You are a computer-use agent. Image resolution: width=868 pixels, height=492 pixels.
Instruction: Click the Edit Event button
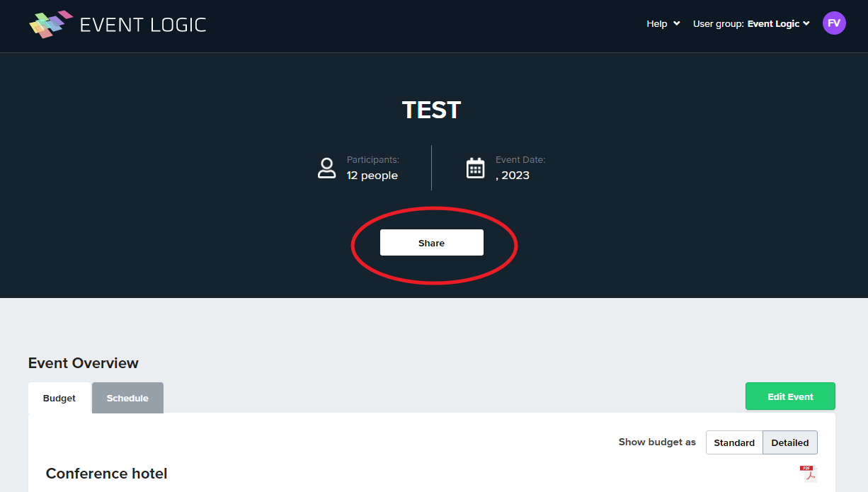tap(790, 396)
